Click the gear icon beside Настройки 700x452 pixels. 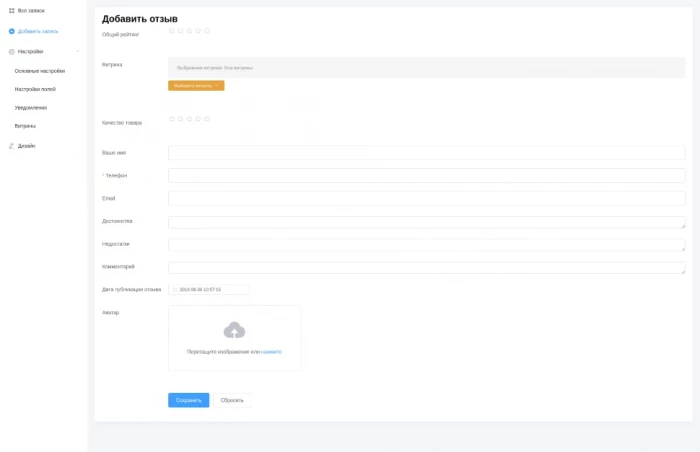(x=11, y=51)
